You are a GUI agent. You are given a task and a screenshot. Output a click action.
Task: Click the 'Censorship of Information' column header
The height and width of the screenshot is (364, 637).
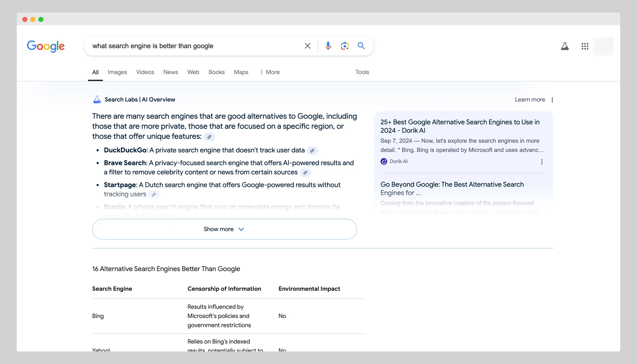(x=224, y=289)
